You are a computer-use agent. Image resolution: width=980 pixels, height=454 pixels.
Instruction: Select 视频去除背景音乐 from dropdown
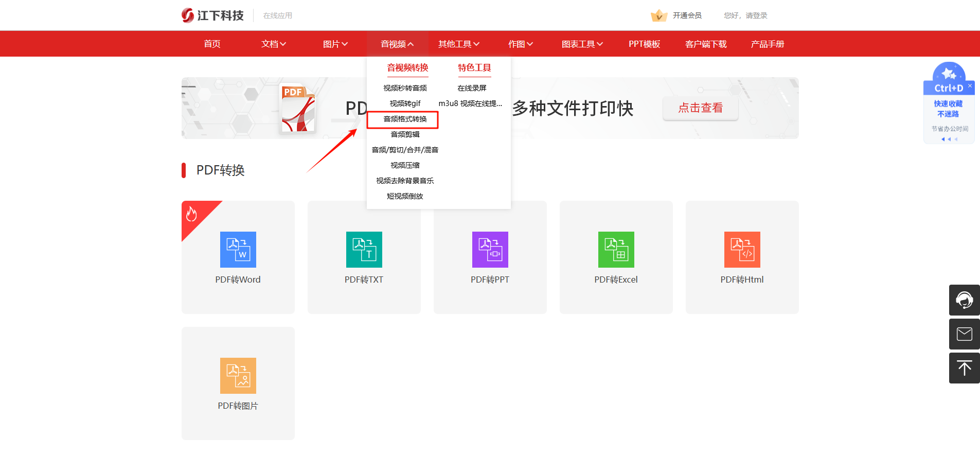(405, 181)
